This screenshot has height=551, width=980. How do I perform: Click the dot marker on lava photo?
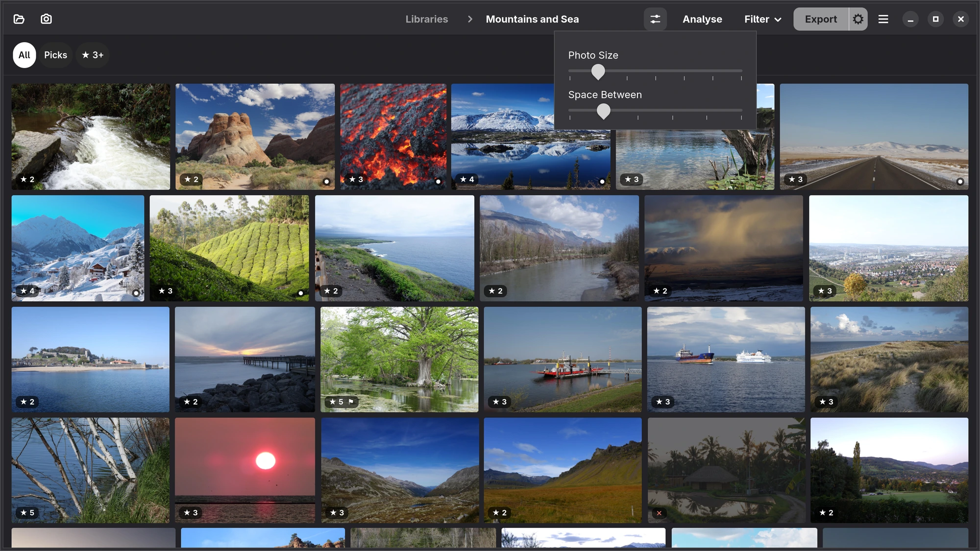438,182
